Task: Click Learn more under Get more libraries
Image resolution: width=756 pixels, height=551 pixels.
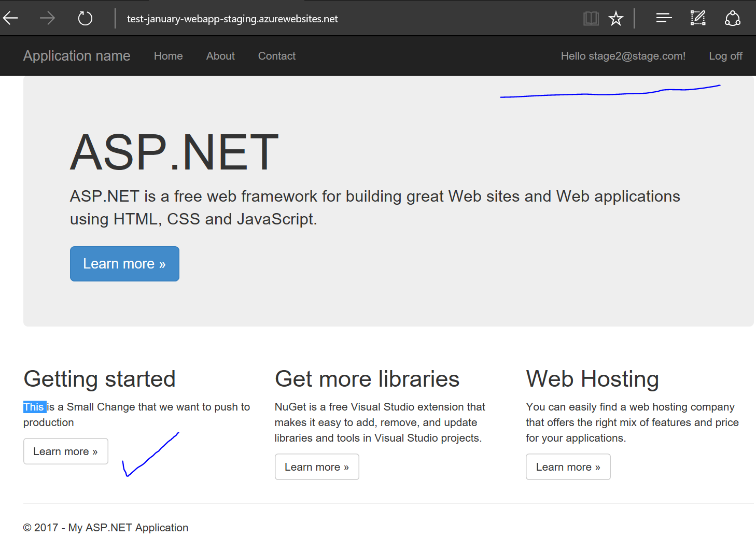Action: tap(317, 467)
